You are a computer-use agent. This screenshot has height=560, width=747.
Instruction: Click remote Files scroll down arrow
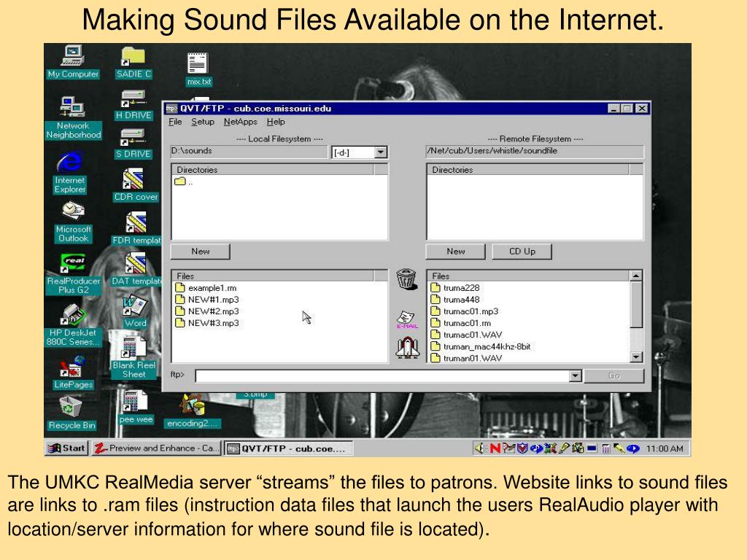[635, 357]
